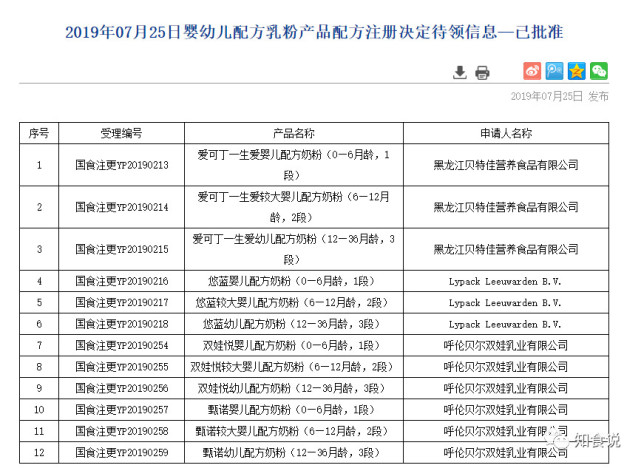Click the download icon
641x468 pixels.
coord(460,72)
